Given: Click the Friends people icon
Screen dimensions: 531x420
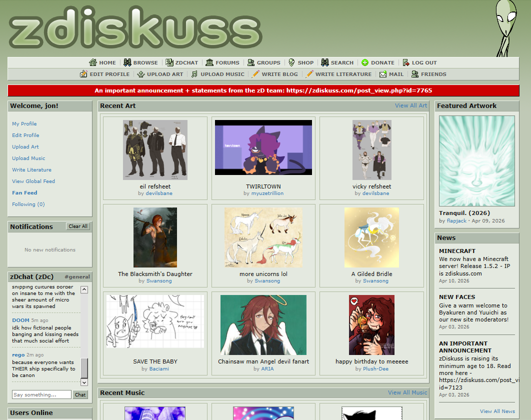Looking at the screenshot, I should tap(414, 74).
